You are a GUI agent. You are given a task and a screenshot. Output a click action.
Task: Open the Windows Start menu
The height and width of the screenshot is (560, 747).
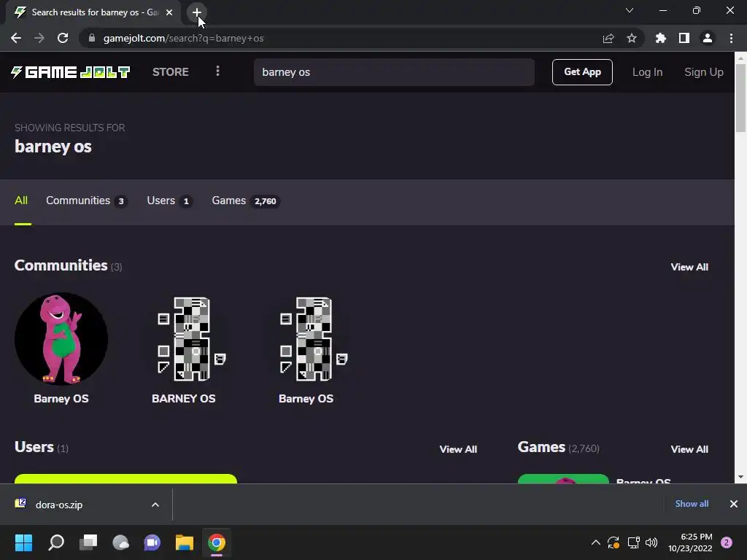pos(24,542)
